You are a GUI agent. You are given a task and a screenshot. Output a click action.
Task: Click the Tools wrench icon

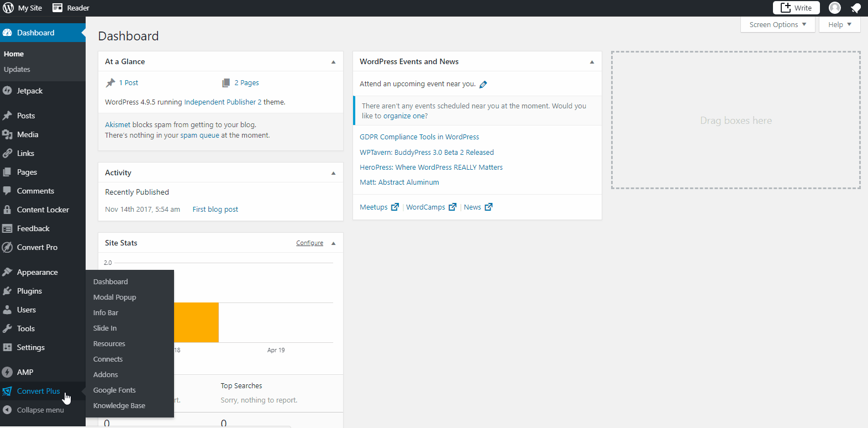[7, 328]
